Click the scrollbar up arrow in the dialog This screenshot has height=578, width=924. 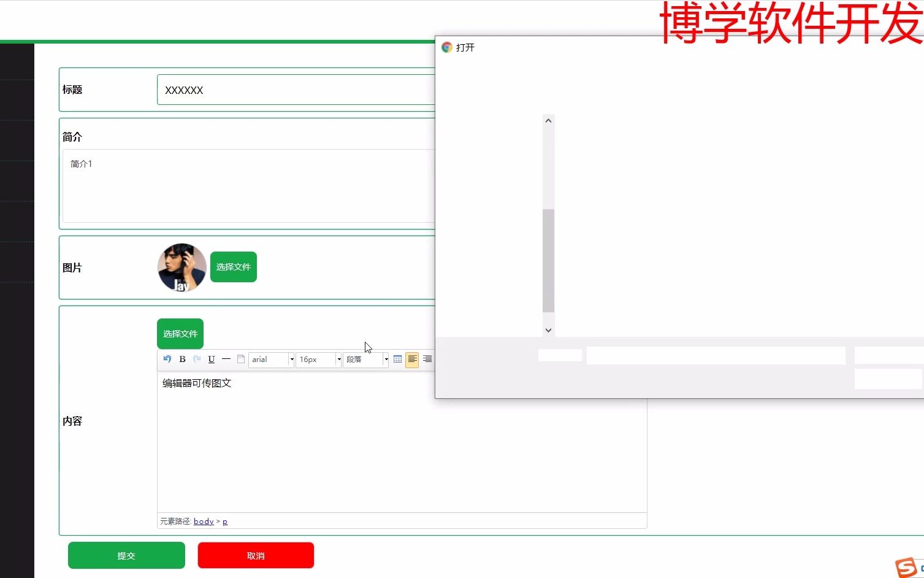click(x=548, y=120)
